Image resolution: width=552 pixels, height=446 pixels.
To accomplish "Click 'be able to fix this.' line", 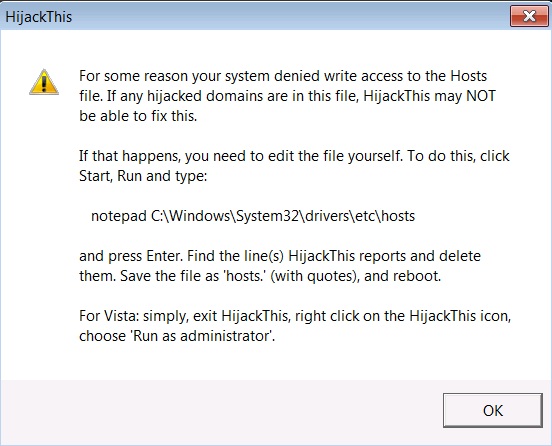I will (138, 116).
